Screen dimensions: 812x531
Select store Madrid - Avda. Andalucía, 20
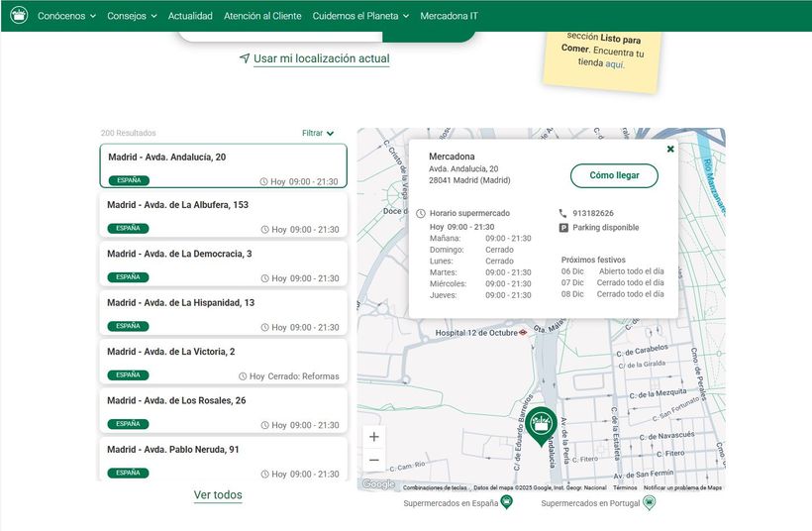pos(223,165)
